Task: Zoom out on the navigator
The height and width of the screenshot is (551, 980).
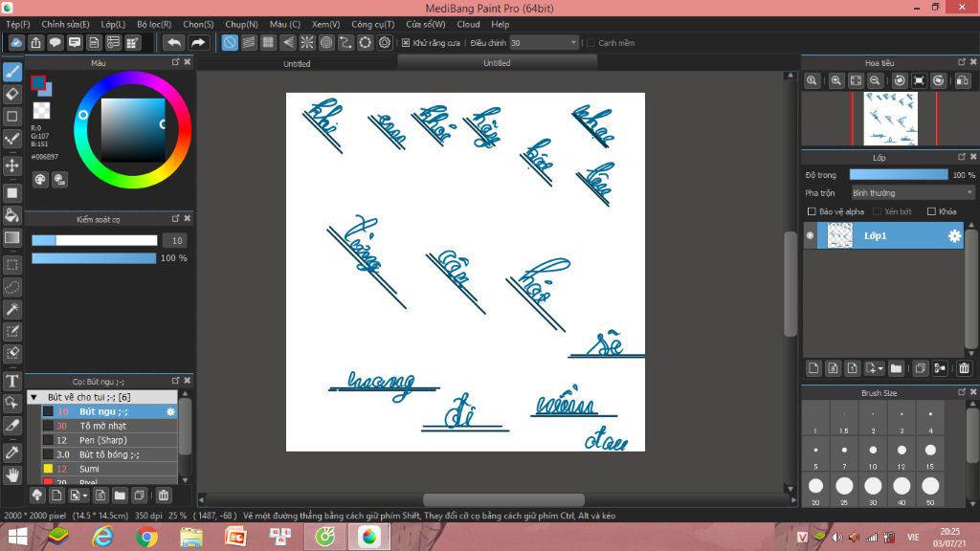Action: point(875,80)
